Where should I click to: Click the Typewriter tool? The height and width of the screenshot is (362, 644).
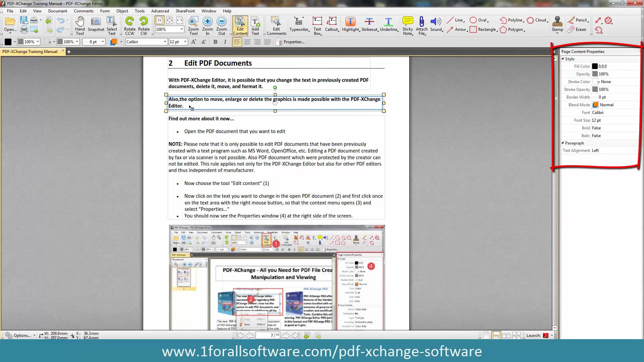coord(299,24)
